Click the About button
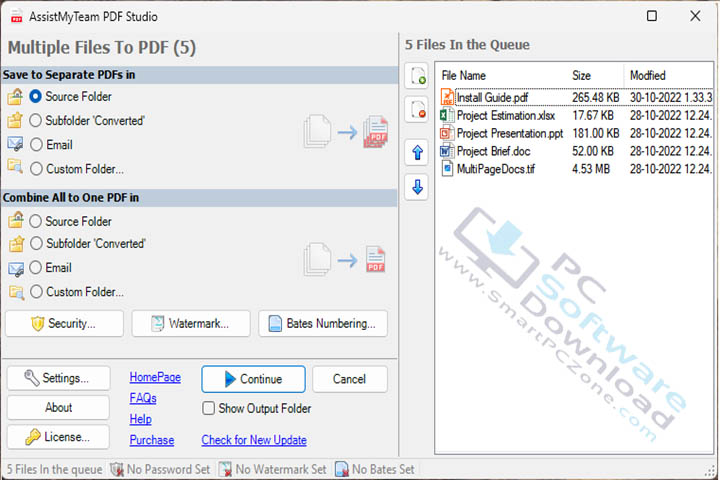Screen dimensions: 720x480 click(x=58, y=407)
